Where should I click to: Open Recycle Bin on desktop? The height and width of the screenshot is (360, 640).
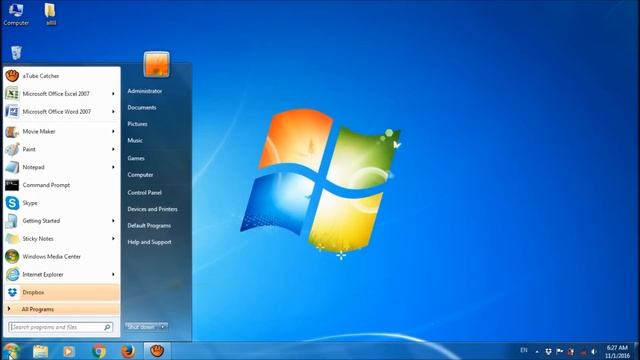coord(16,53)
